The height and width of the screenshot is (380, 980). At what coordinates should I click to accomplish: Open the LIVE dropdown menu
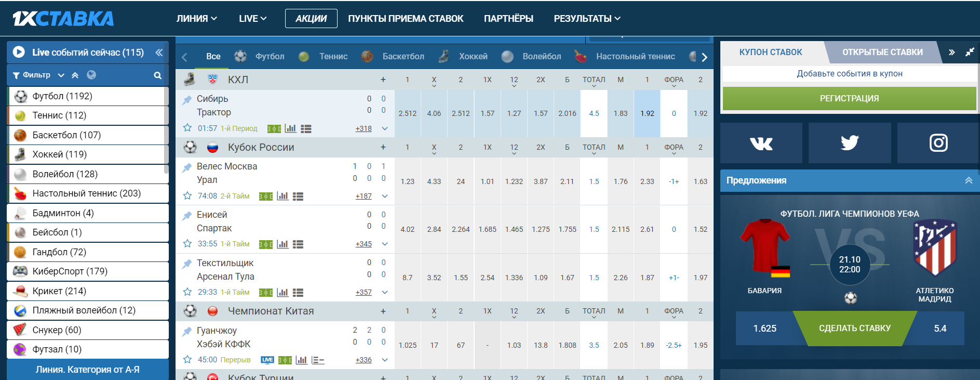coord(253,19)
